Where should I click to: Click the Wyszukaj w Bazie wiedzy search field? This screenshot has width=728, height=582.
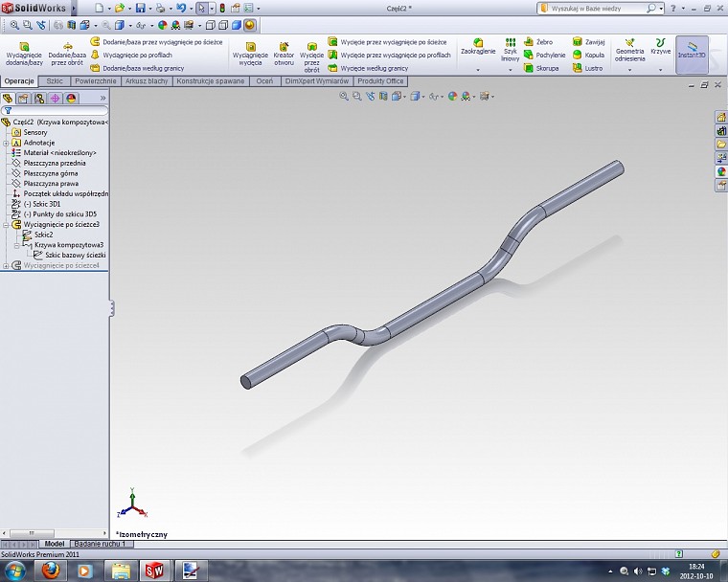click(597, 9)
